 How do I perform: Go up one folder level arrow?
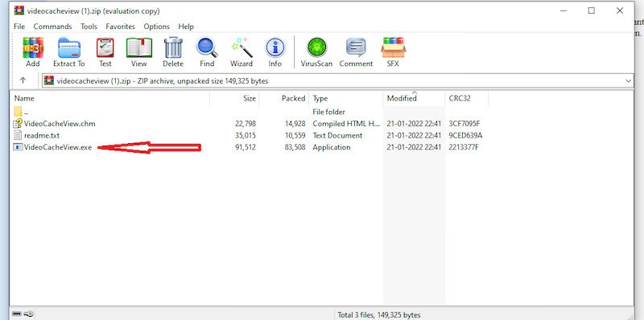[23, 80]
